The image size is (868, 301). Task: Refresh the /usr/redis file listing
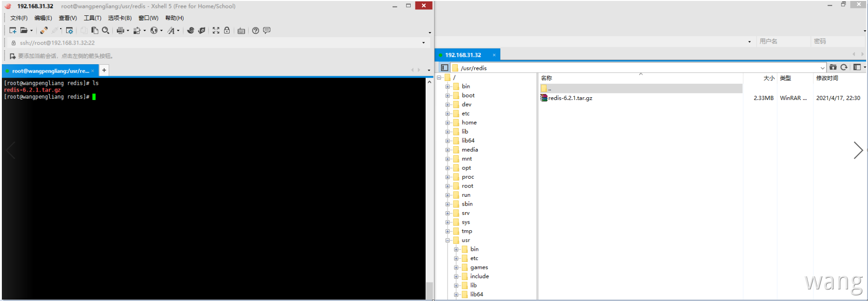844,67
